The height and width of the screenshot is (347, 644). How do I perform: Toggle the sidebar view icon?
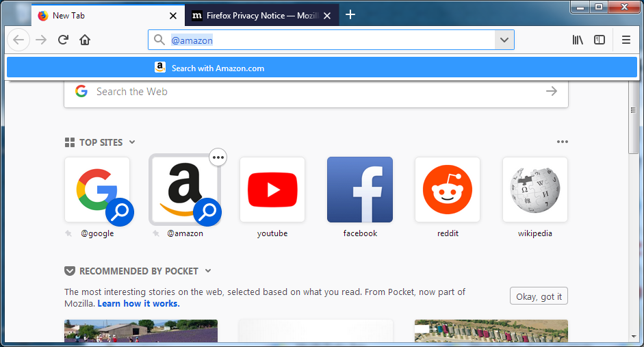pos(600,40)
